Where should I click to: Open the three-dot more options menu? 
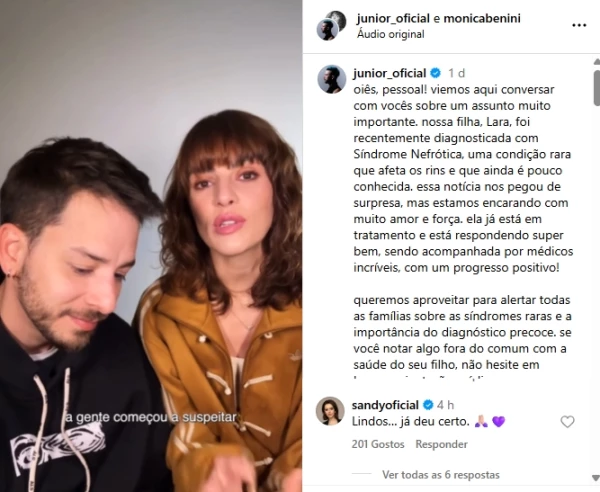[x=579, y=25]
